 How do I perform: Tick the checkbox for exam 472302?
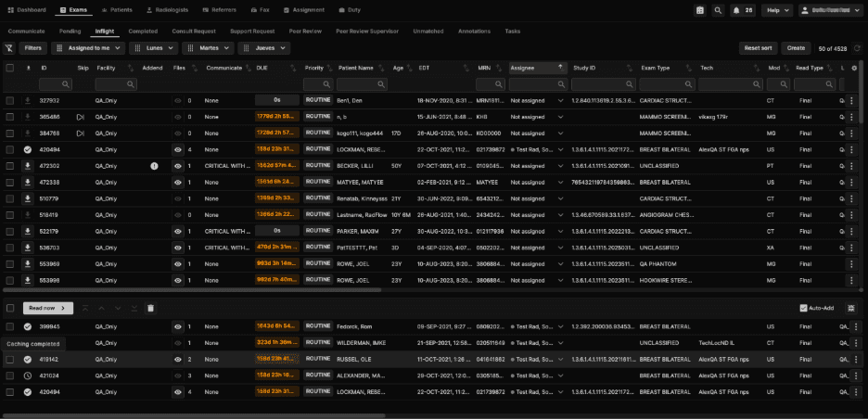10,165
